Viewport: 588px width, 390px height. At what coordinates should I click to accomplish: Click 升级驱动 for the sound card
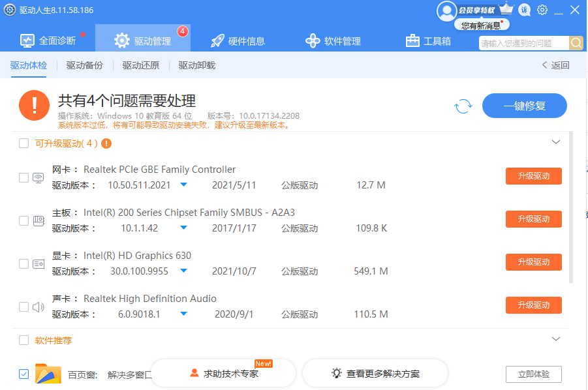click(x=534, y=305)
